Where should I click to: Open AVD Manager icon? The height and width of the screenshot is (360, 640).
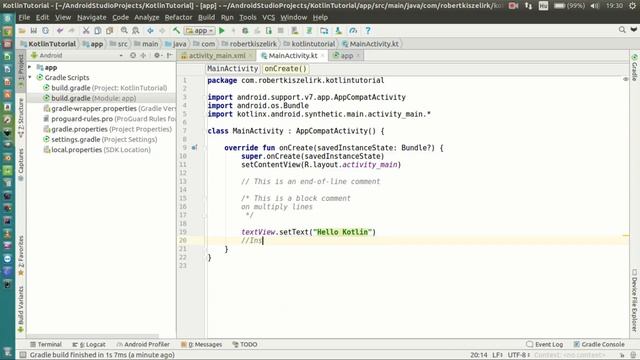[x=295, y=31]
